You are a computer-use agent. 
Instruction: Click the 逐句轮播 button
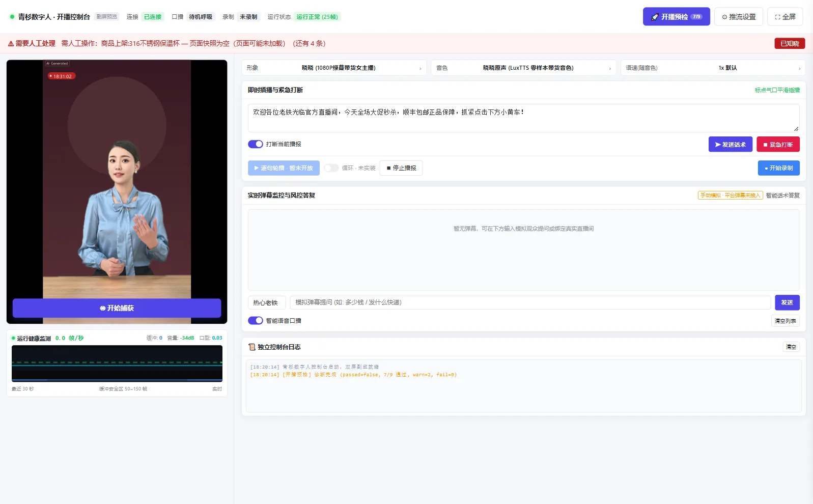tap(284, 168)
